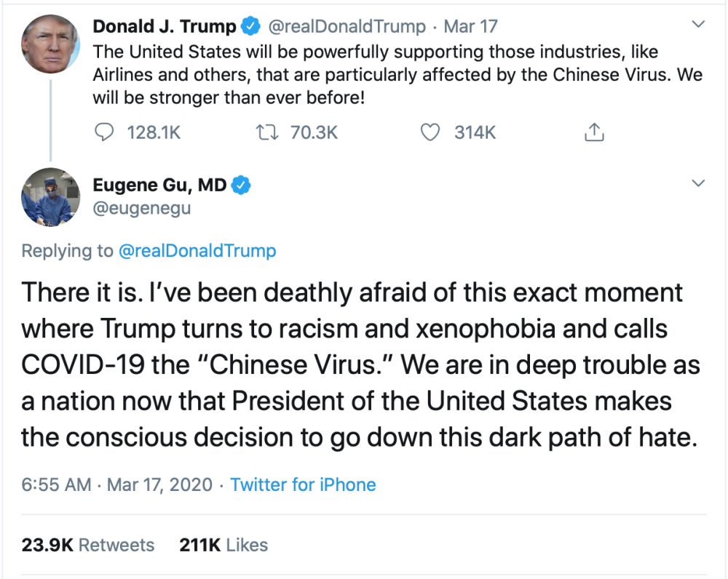The height and width of the screenshot is (579, 728).
Task: Click the reply icon under the top tweet
Action: pos(106,132)
